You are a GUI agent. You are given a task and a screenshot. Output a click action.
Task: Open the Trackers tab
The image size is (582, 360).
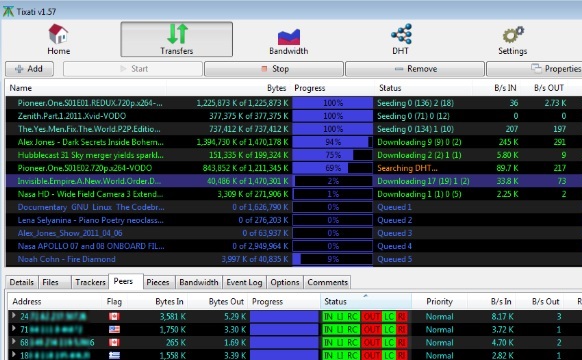pyautogui.click(x=90, y=282)
